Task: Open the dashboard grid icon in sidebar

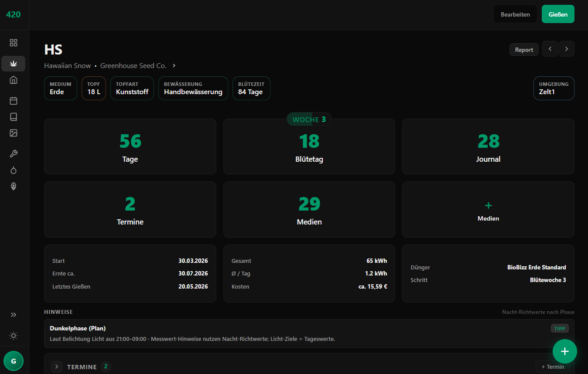Action: 14,43
